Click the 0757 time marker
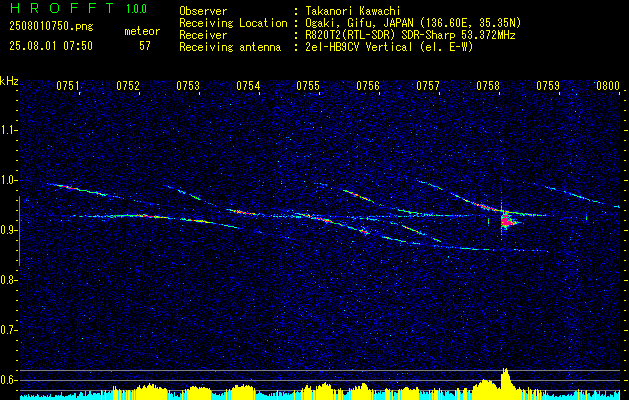The height and width of the screenshot is (400, 629). (x=428, y=86)
